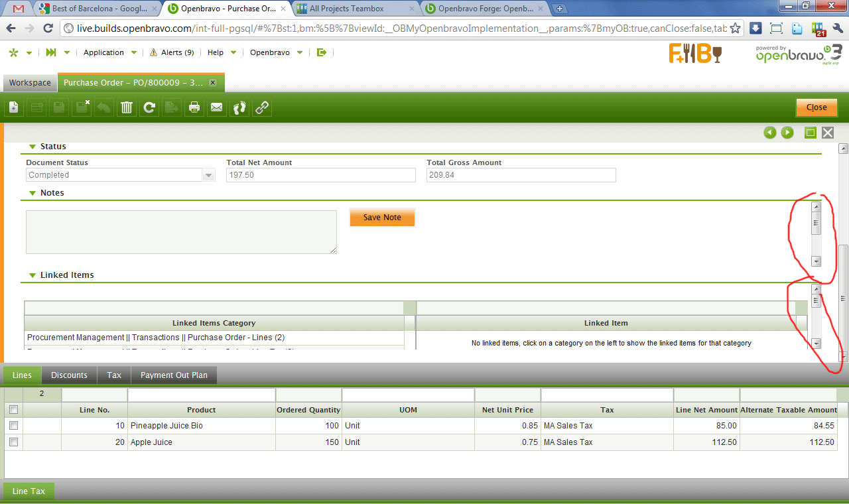
Task: Click the main form's vertical scrollbar thumb
Action: 843,298
